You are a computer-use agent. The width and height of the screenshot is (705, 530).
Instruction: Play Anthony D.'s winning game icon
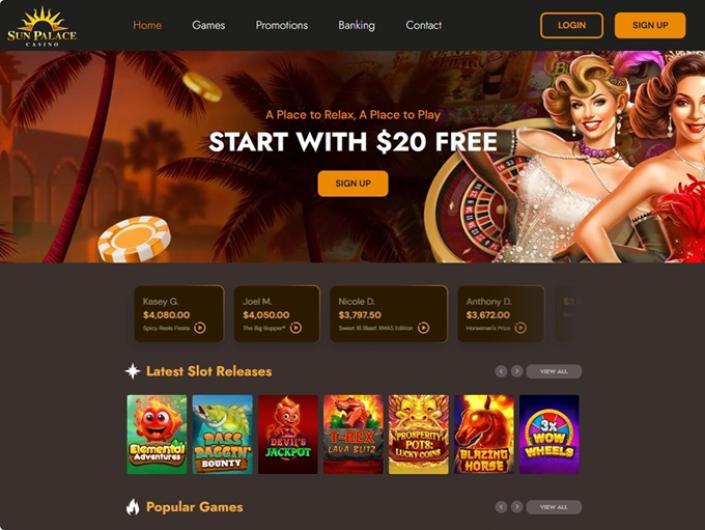[521, 328]
